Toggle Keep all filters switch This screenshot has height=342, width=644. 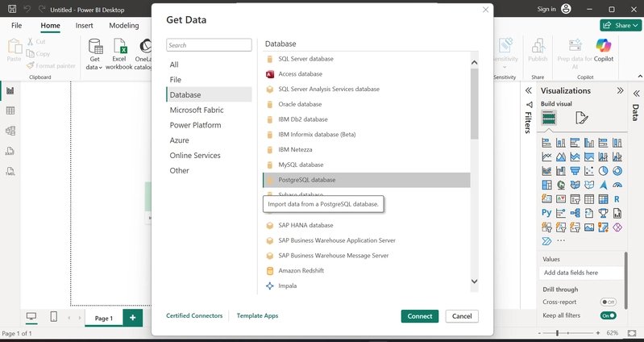[x=609, y=315]
